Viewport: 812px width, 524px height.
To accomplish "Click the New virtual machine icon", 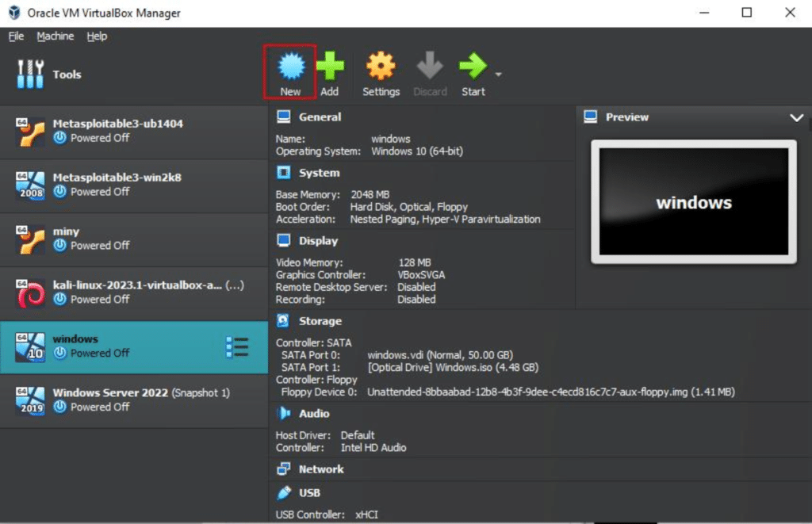I will pos(291,67).
